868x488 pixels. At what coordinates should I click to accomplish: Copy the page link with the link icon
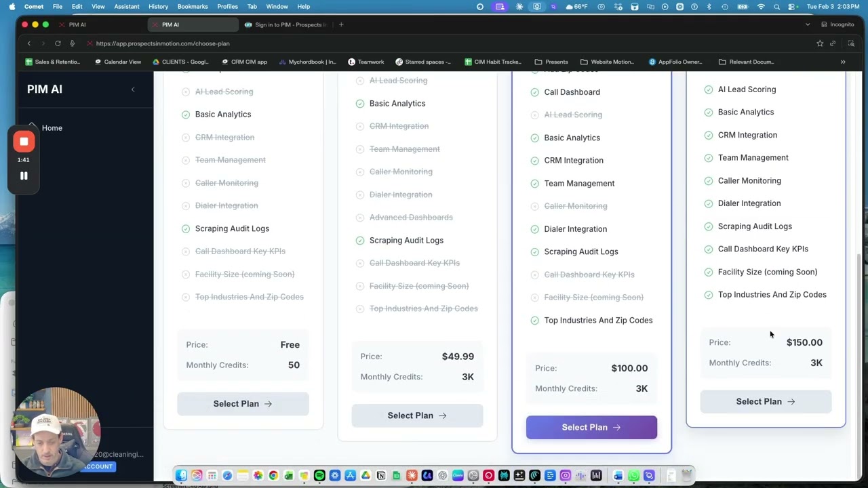833,43
